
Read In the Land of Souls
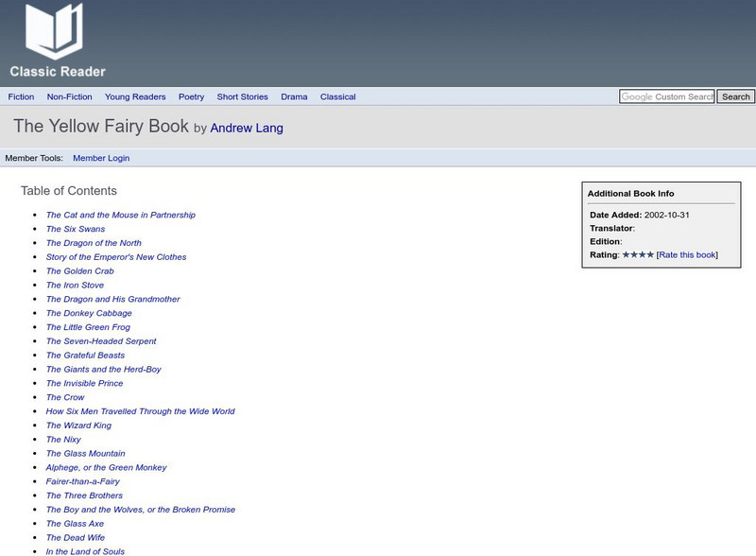84,551
